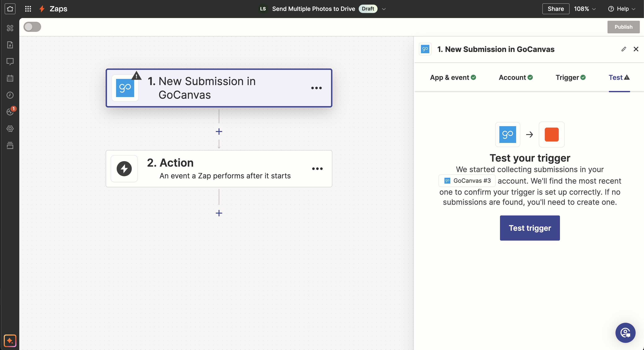The width and height of the screenshot is (644, 350).
Task: Click the GoCanvas #3 account chip
Action: 467,180
